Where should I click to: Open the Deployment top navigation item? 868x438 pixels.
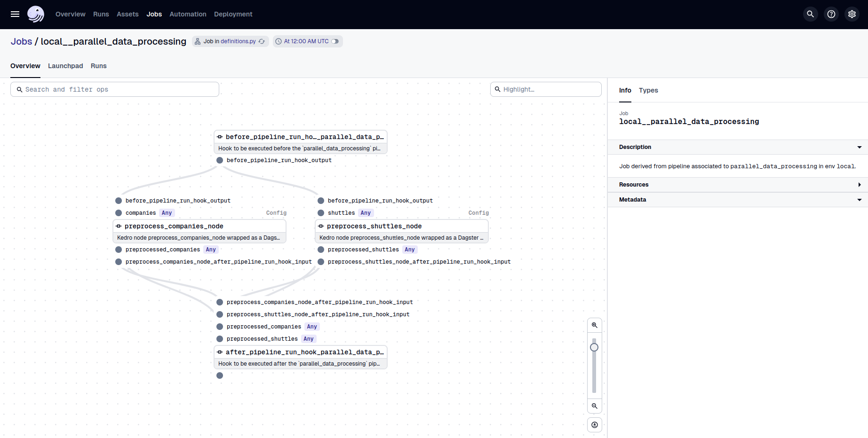(x=233, y=14)
